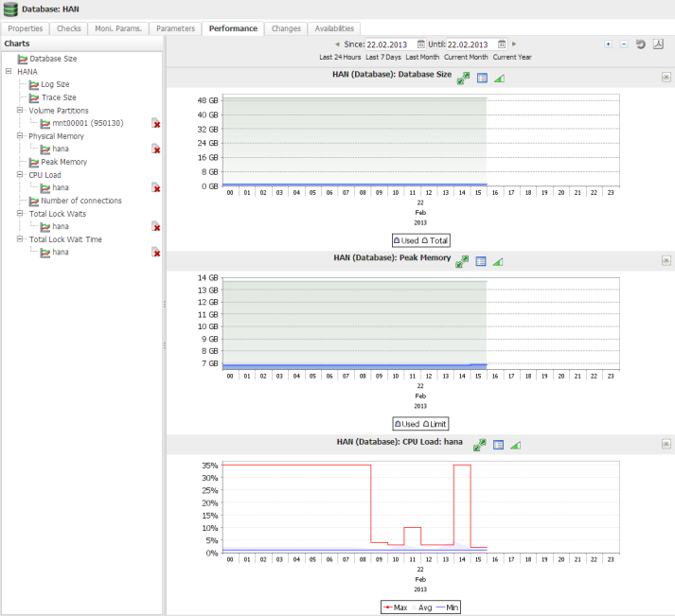The width and height of the screenshot is (675, 616).
Task: Collapse the CPU Load node
Action: [20, 174]
